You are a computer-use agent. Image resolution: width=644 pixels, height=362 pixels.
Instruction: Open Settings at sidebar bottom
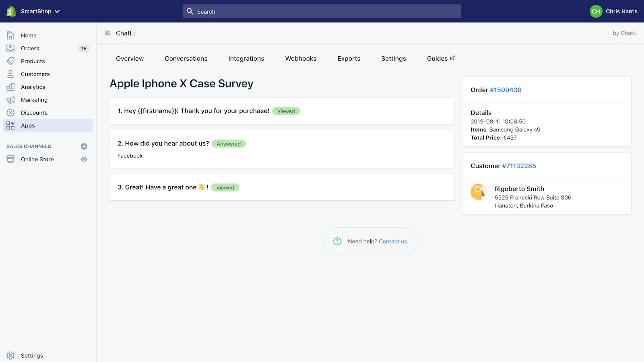click(x=32, y=356)
